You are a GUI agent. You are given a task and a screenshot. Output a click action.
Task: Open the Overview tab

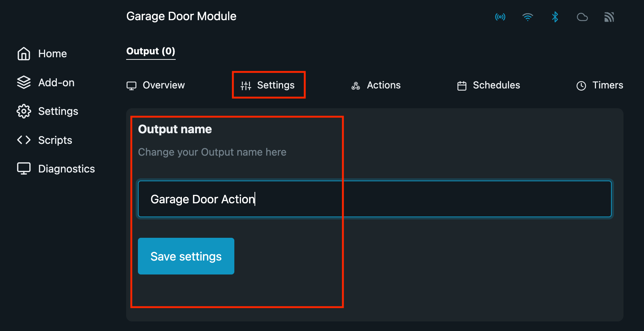tap(156, 85)
